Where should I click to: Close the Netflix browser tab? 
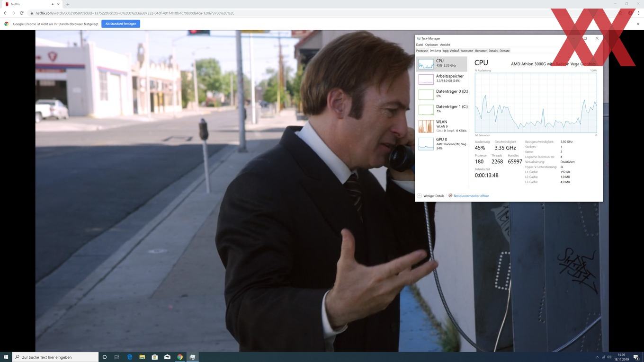(58, 4)
